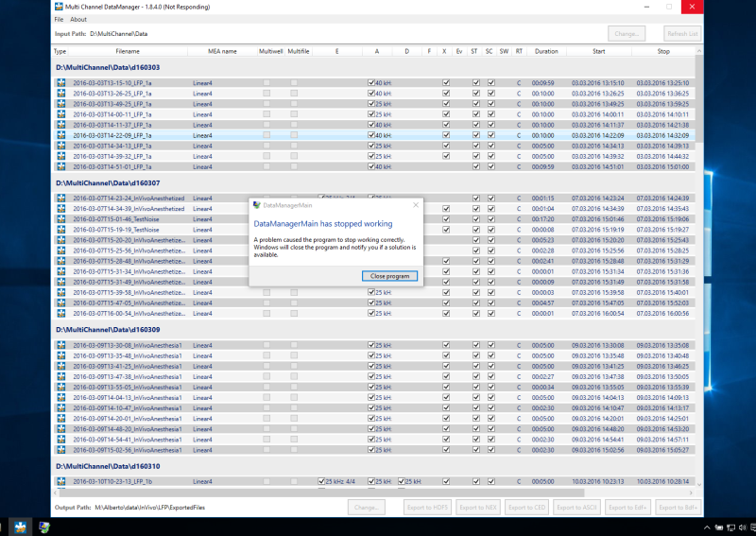
Task: Toggle 25 kHz D checkbox for 2016-03-10T10-23-13_LFP_1b
Action: click(401, 481)
